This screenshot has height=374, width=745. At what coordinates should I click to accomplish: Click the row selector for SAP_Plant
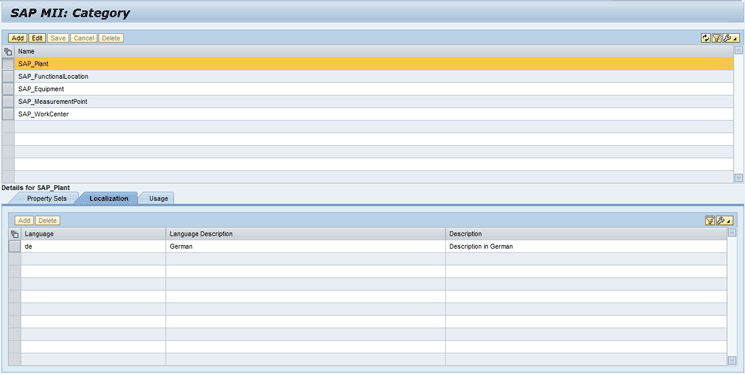coord(8,64)
